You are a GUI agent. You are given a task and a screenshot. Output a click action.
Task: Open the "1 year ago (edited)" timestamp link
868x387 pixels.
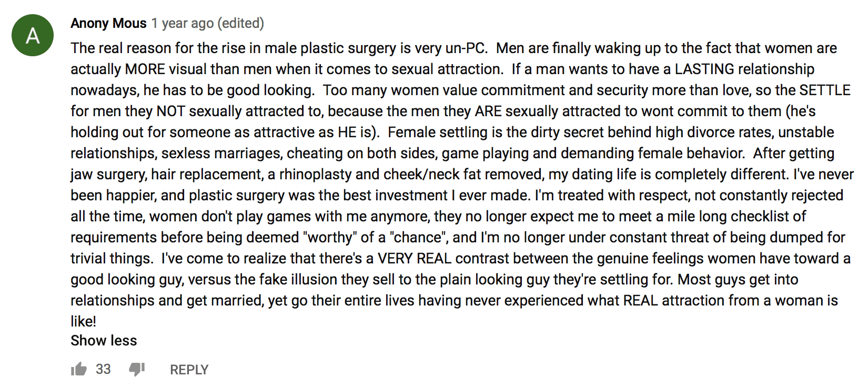(208, 23)
